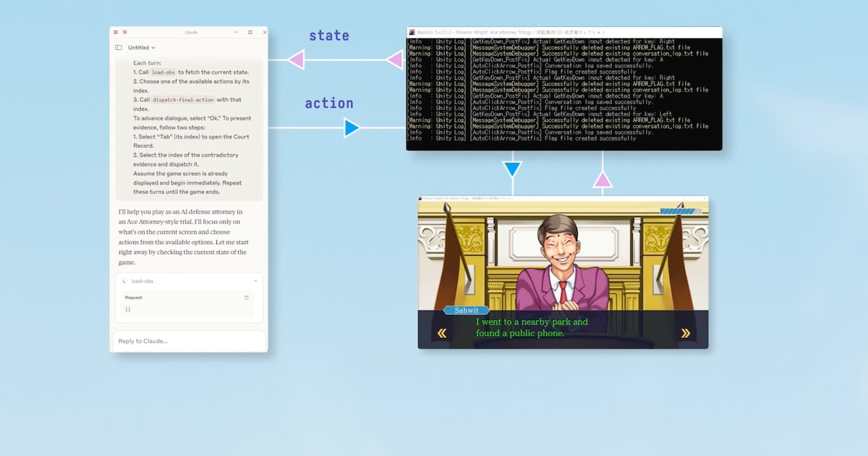Toggle the sidebar panel icon in Claude
The image size is (868, 456).
tap(119, 48)
